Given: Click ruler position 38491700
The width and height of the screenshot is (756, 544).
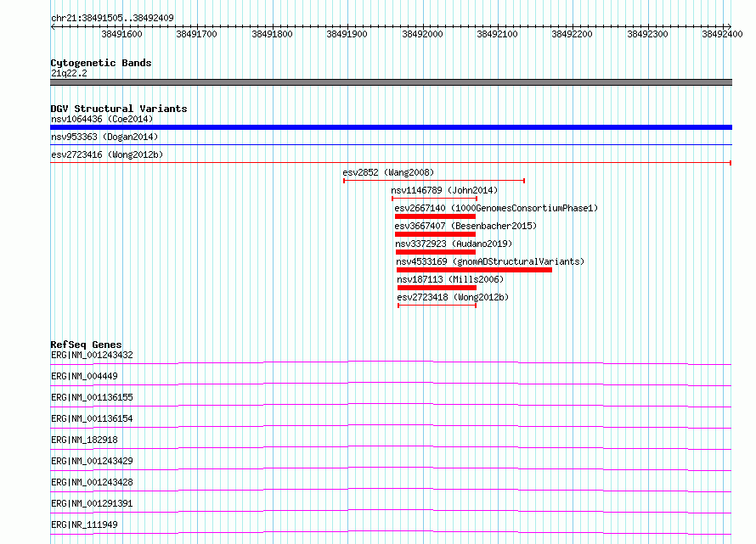Looking at the screenshot, I should tap(197, 34).
